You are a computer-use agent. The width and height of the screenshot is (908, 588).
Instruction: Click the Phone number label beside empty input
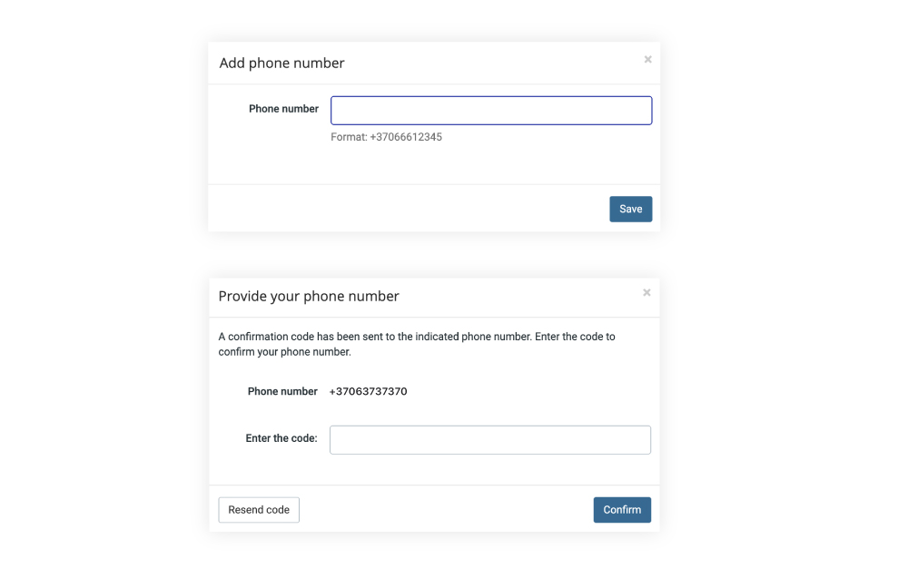283,109
